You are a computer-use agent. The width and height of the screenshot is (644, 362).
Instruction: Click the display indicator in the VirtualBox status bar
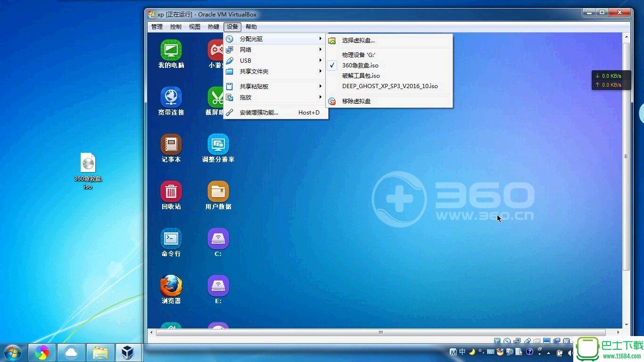(x=547, y=340)
